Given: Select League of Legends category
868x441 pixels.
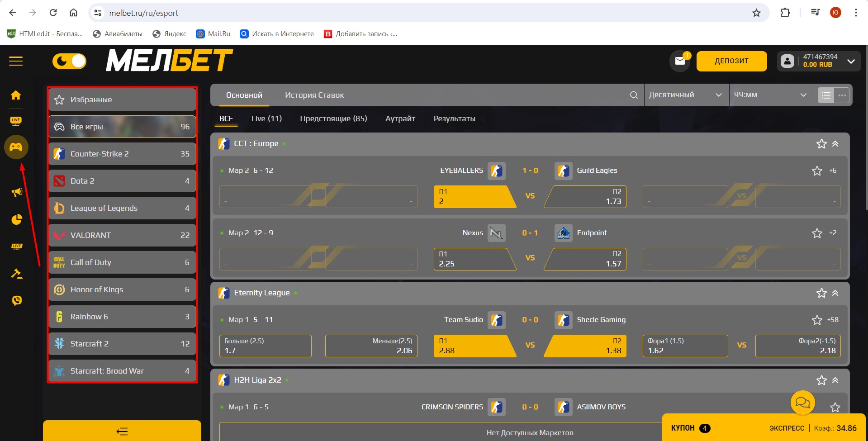Looking at the screenshot, I should pyautogui.click(x=122, y=208).
